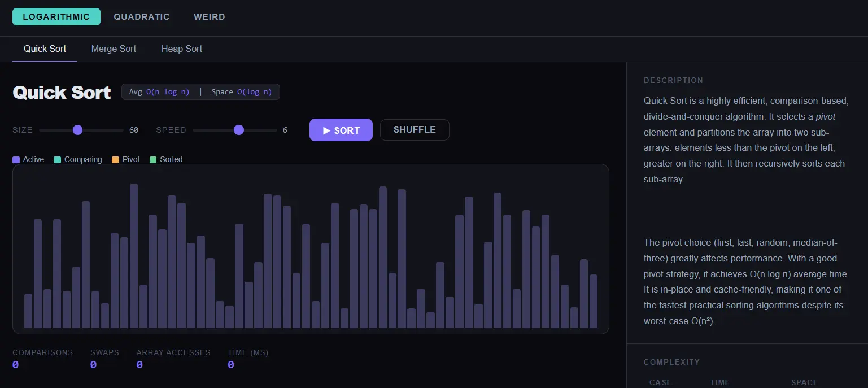Click the last bar in the chart

pos(594,302)
